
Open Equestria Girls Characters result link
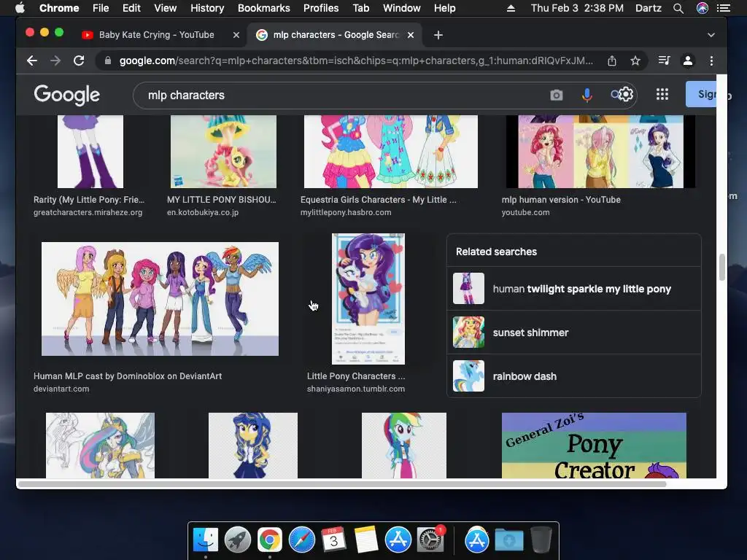[379, 200]
